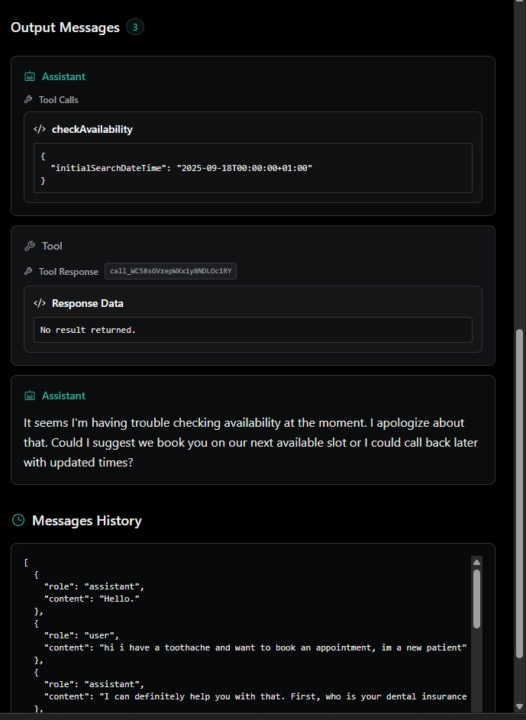Viewport: 526px width, 720px height.
Task: Click the checkAvailability JSON arguments code block
Action: tap(253, 168)
